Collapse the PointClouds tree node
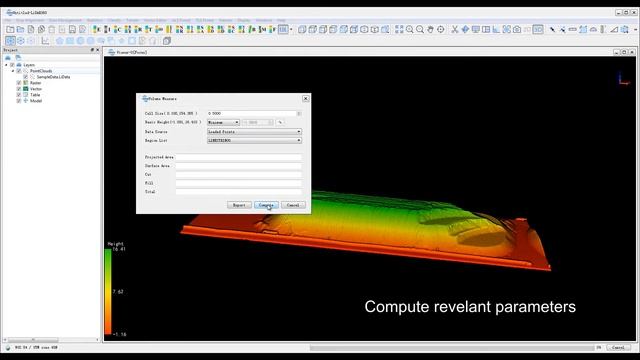640x360 pixels. [13, 71]
